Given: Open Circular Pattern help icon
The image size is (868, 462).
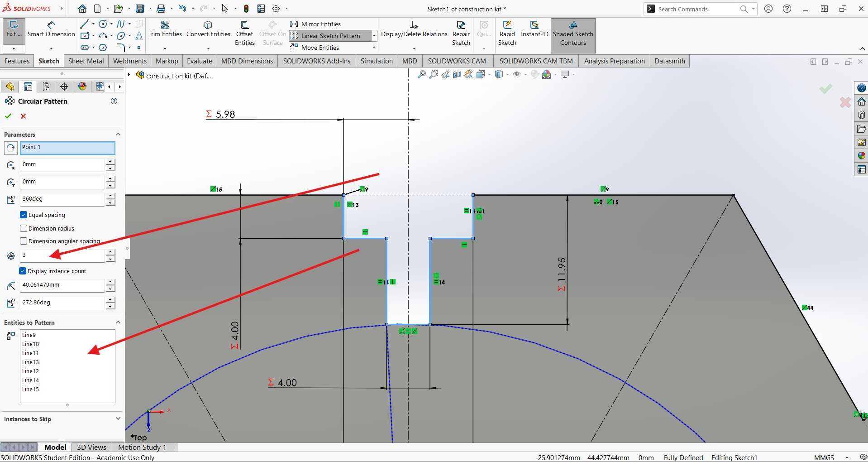Looking at the screenshot, I should [114, 101].
